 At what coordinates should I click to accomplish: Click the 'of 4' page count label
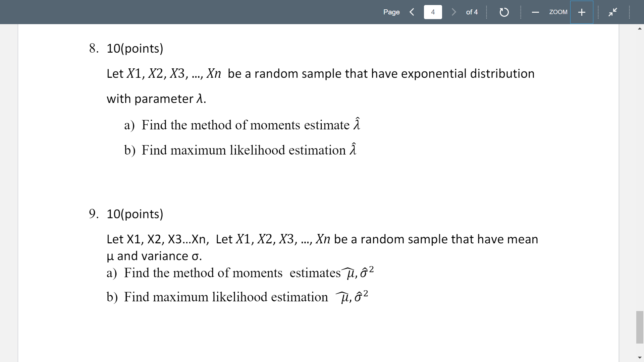472,12
